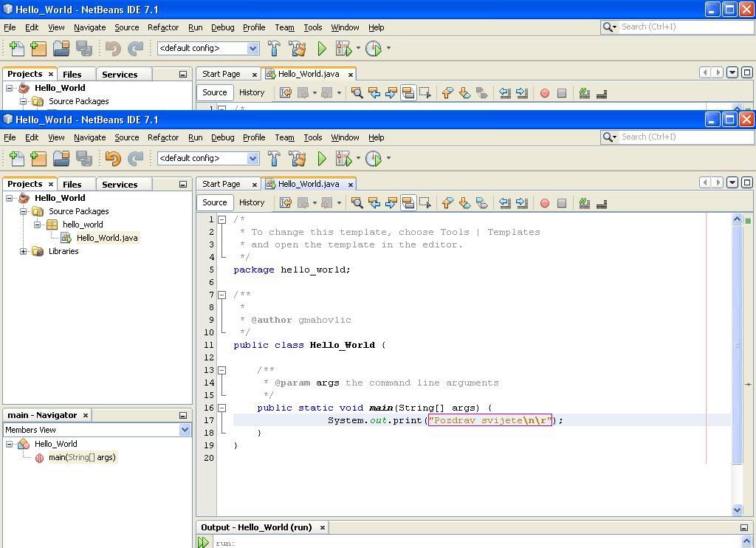Select the highlighted code line 17 in editor
This screenshot has width=756, height=548.
click(x=443, y=420)
